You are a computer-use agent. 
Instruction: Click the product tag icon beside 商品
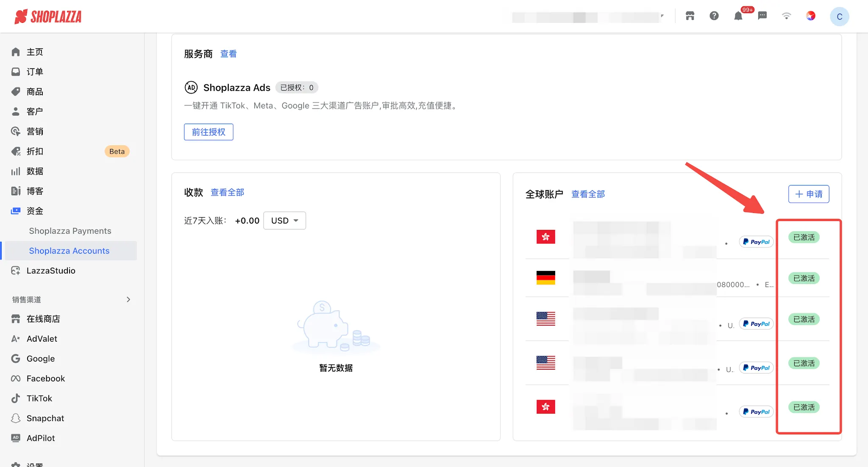tap(16, 91)
